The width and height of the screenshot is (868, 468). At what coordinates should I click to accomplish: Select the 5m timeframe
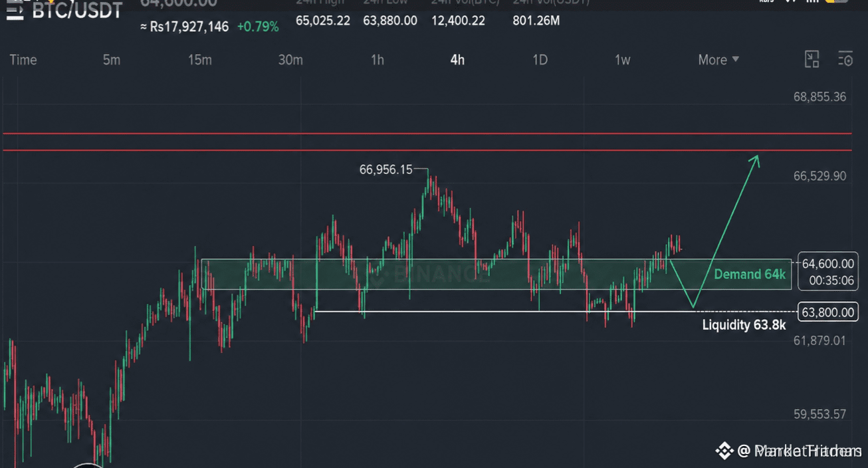coord(112,60)
